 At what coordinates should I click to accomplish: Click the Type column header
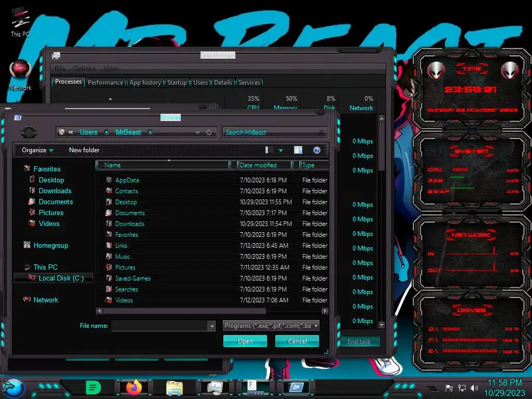point(314,165)
